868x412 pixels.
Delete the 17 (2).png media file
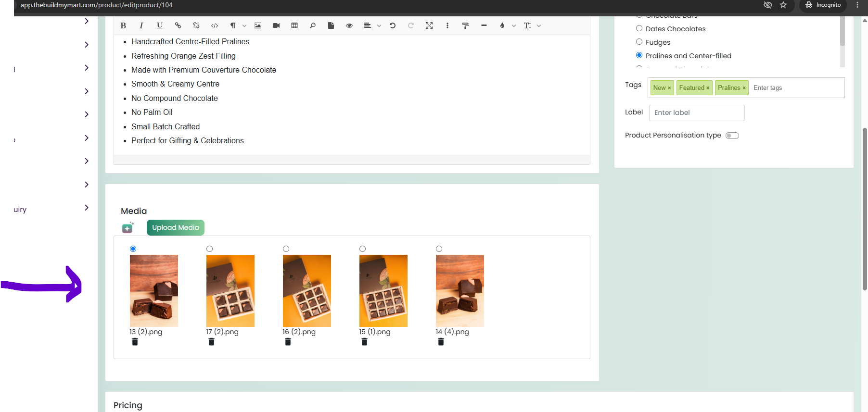(x=211, y=342)
